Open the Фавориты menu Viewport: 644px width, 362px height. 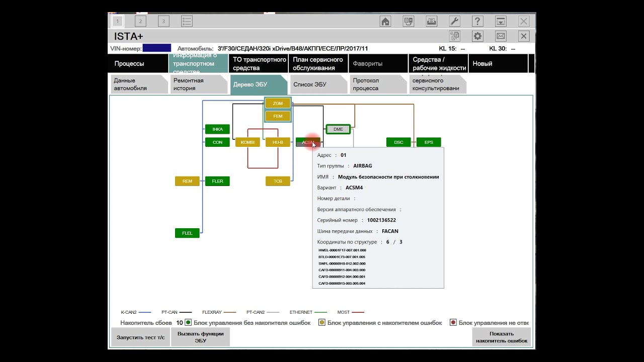click(x=378, y=63)
